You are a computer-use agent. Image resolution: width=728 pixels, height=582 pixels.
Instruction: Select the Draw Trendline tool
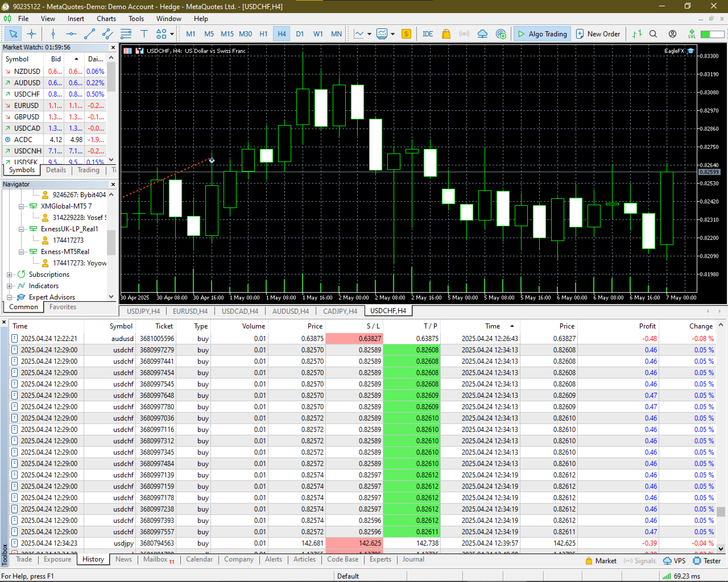(89, 34)
